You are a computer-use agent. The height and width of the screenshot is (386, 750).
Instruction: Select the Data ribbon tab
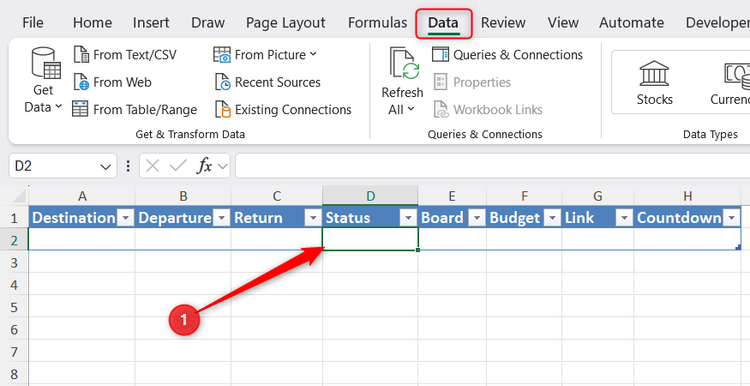[x=443, y=22]
